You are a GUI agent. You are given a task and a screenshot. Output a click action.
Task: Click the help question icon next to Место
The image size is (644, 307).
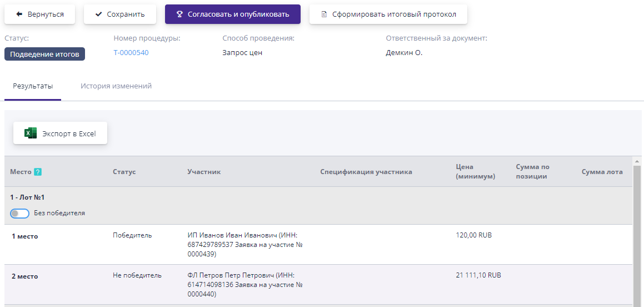pos(38,172)
